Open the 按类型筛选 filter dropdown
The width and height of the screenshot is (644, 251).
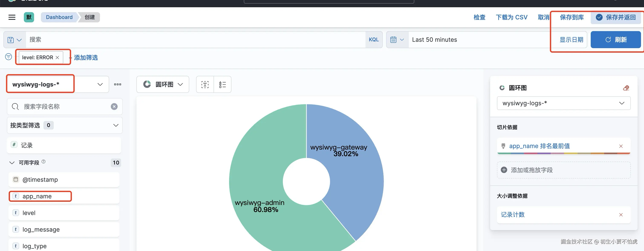click(65, 125)
